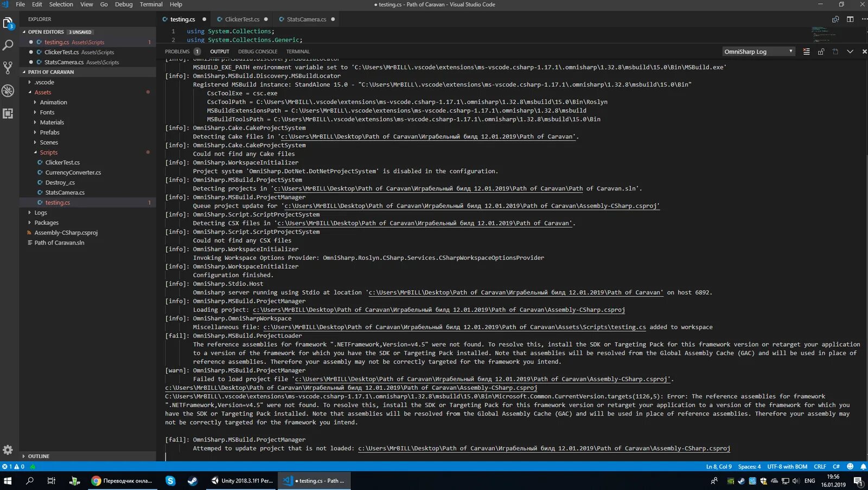This screenshot has height=490, width=868.
Task: Select StatsCamera.cs under Open Editors
Action: pos(87,62)
